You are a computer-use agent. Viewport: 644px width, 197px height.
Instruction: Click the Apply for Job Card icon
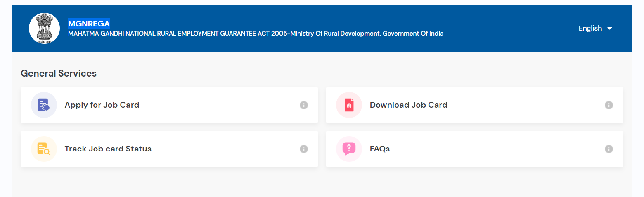coord(44,105)
